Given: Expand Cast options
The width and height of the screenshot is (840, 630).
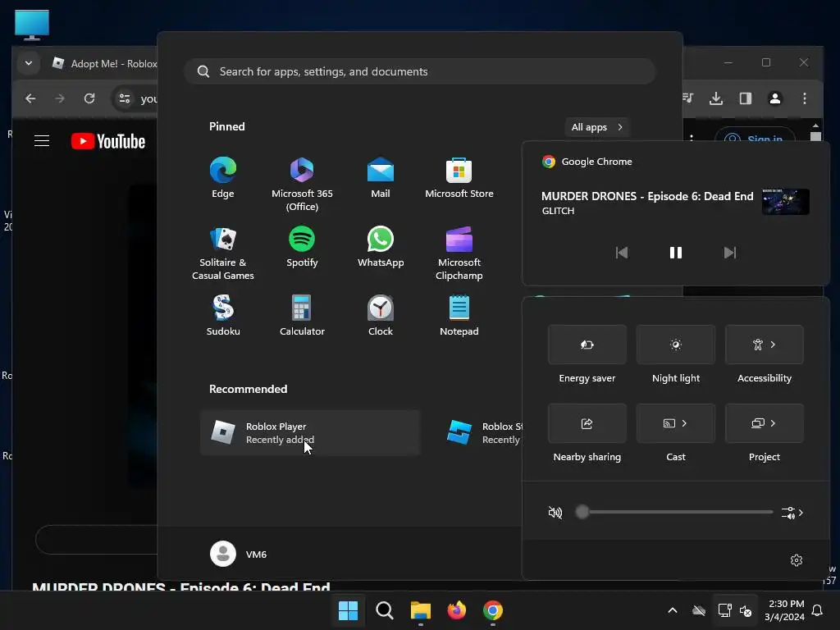Looking at the screenshot, I should pyautogui.click(x=684, y=423).
